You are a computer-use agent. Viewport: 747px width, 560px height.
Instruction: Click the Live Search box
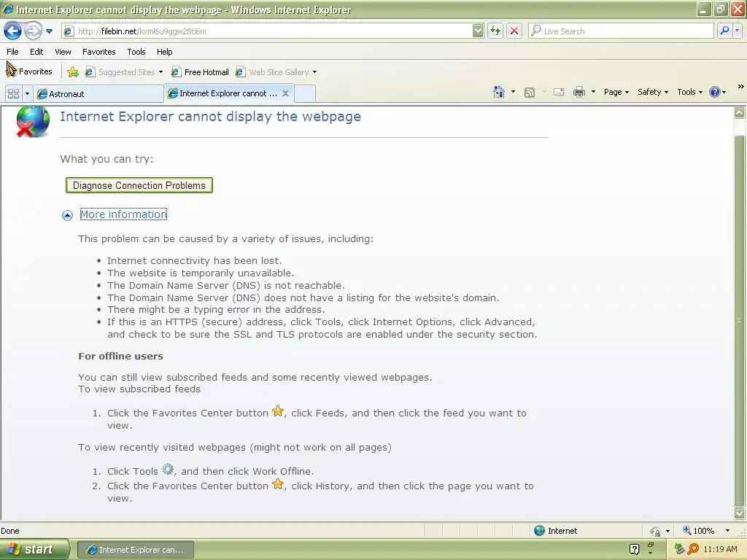(x=621, y=31)
